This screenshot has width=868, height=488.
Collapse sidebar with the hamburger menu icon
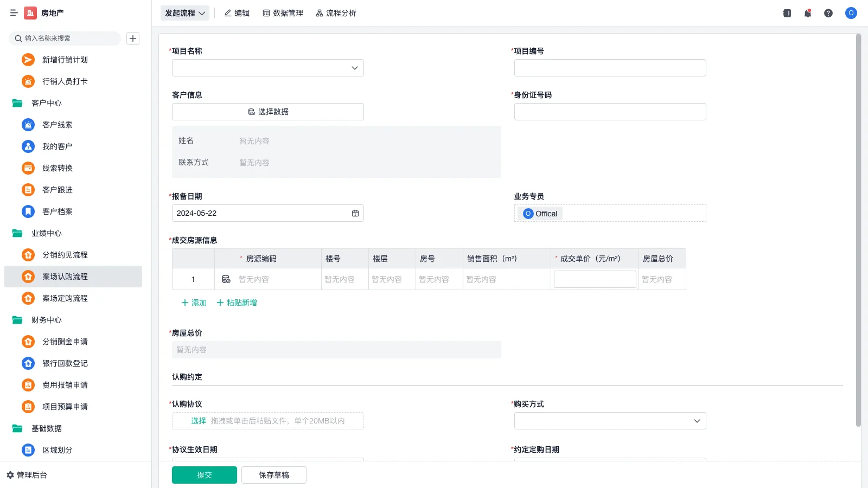14,13
